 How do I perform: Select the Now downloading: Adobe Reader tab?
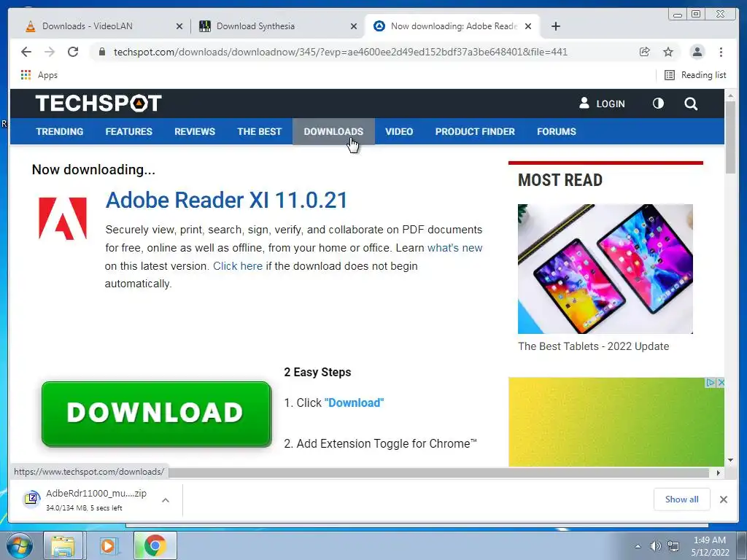(x=452, y=26)
